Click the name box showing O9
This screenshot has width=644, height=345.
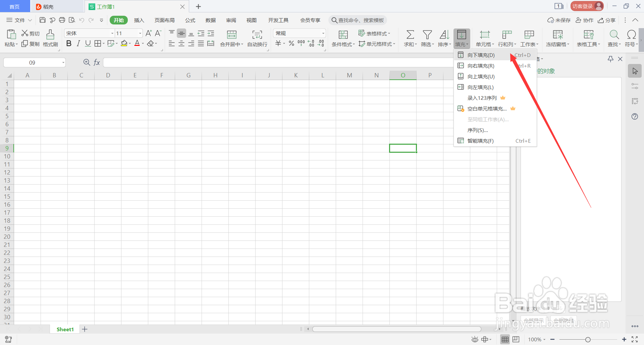[32, 62]
